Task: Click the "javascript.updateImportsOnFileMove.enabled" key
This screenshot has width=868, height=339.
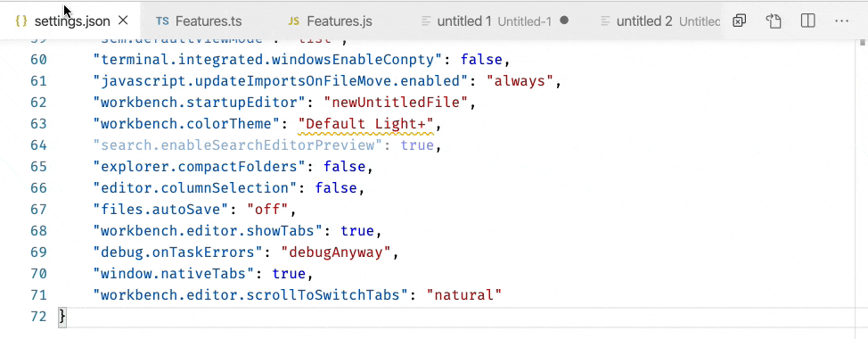Action: pyautogui.click(x=280, y=81)
